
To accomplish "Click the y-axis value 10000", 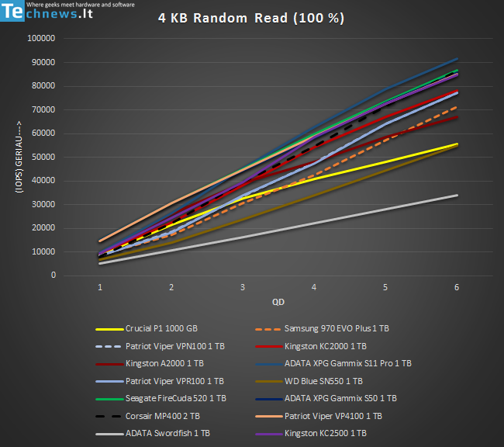I will (x=43, y=251).
